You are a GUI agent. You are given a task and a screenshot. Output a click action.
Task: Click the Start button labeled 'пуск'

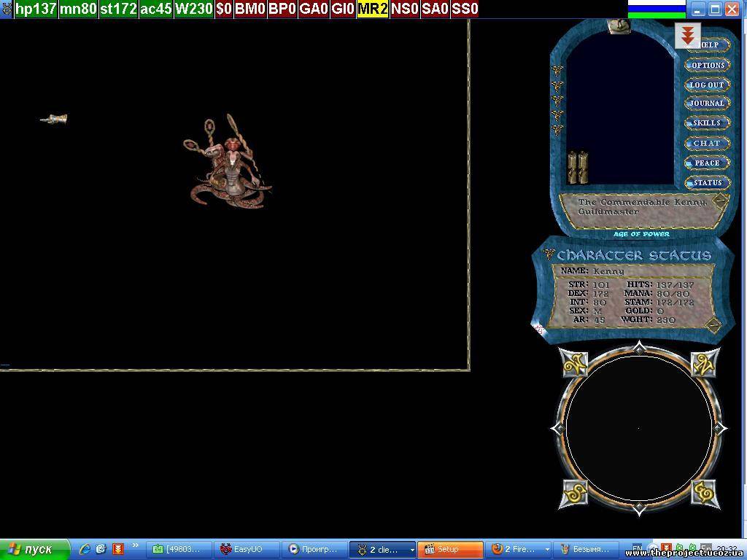(35, 550)
